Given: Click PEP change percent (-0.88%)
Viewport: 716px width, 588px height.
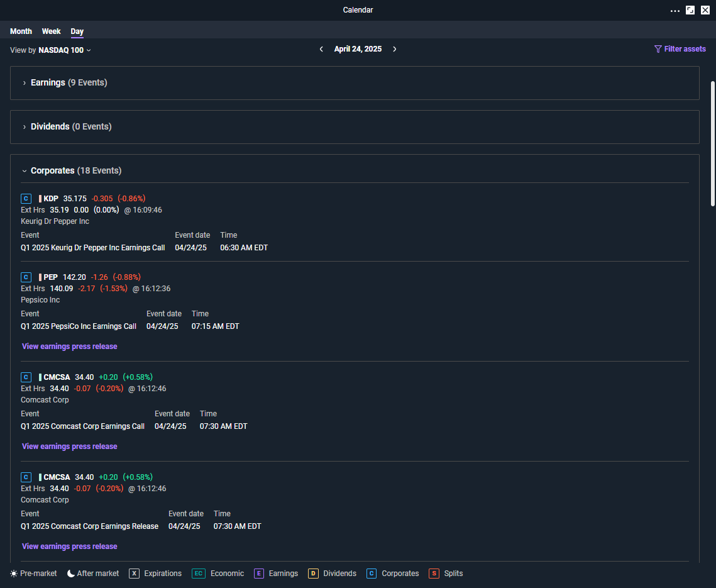Looking at the screenshot, I should (127, 277).
